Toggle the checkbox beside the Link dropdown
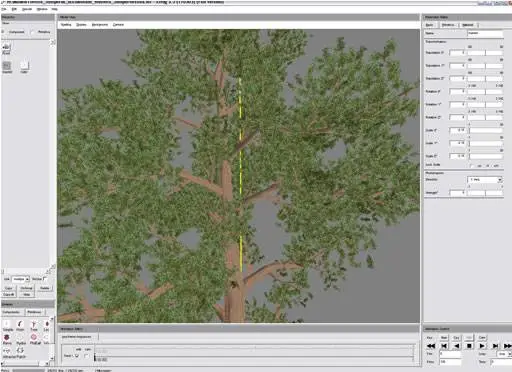 [x=45, y=279]
